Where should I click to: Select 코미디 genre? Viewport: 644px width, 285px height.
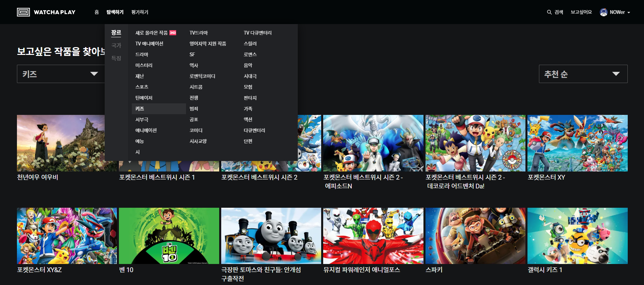pos(196,130)
